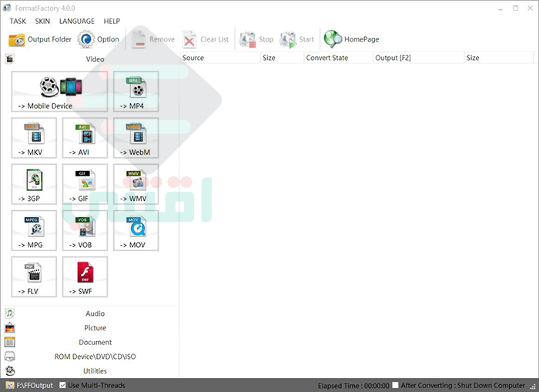
Task: Click the Convert State column header
Action: pos(338,58)
